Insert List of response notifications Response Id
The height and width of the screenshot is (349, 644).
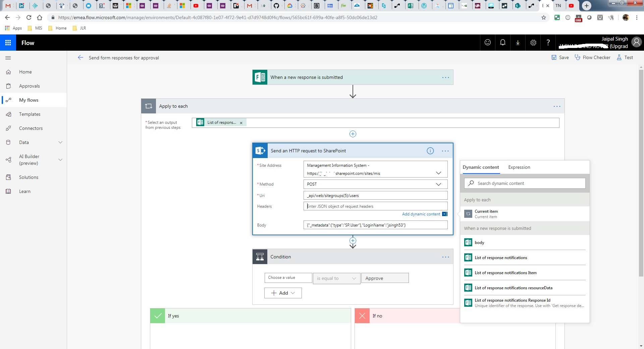tap(525, 303)
